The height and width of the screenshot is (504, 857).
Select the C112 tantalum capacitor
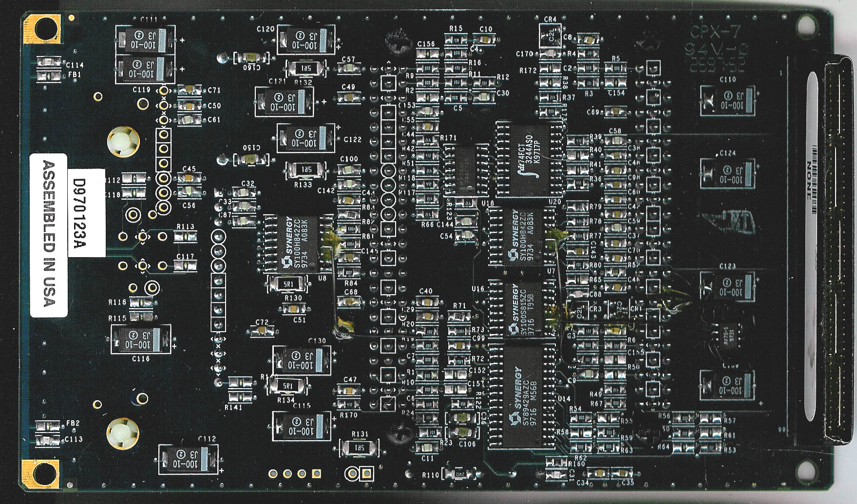coord(188,459)
